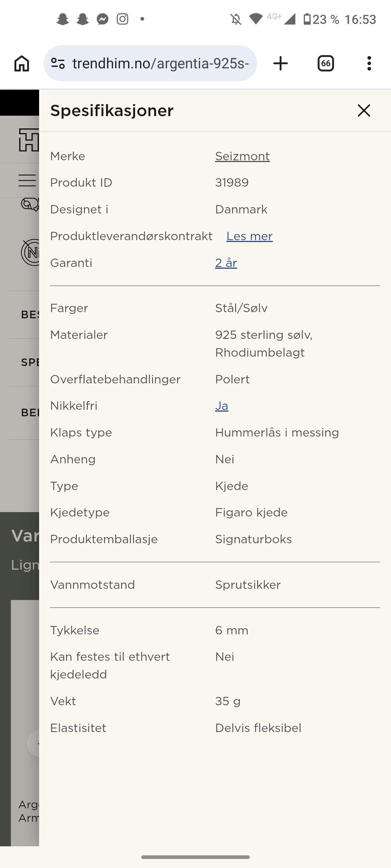Open site info icon in address bar
391x868 pixels.
pos(58,63)
